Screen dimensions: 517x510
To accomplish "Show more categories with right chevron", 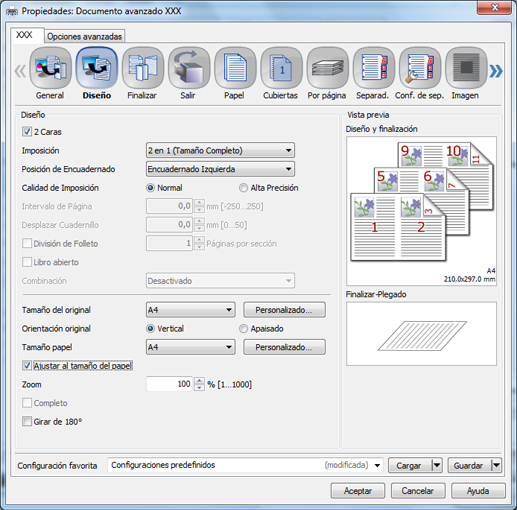I will click(x=496, y=71).
